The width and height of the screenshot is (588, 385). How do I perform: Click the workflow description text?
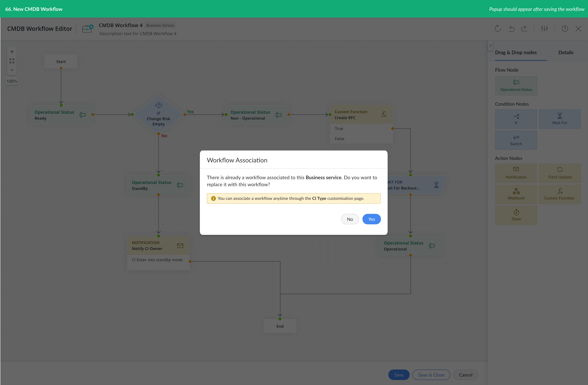click(x=138, y=34)
